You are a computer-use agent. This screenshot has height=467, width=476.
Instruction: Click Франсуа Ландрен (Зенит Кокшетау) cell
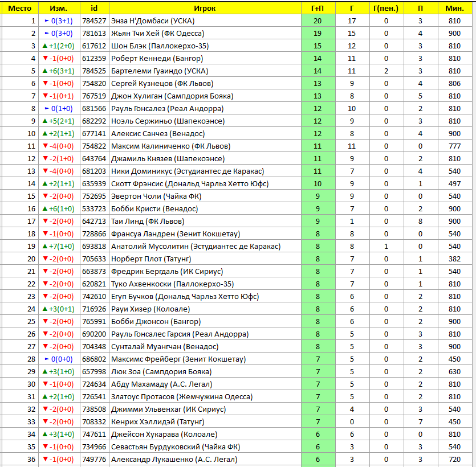click(205, 234)
